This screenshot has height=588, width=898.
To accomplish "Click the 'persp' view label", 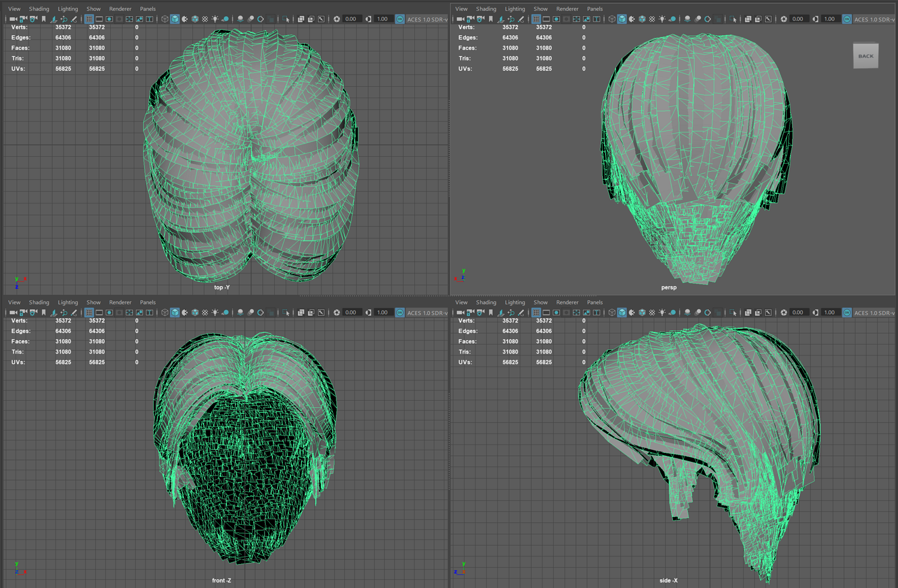I will pos(669,287).
